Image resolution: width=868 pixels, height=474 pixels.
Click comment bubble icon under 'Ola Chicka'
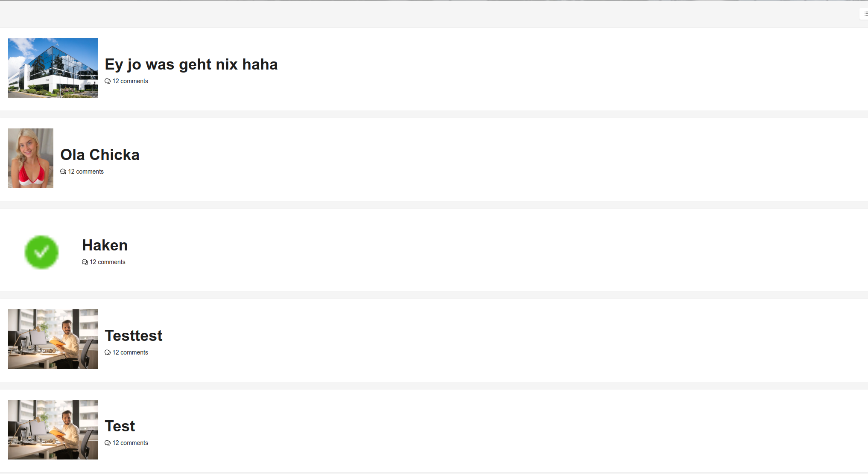click(63, 172)
